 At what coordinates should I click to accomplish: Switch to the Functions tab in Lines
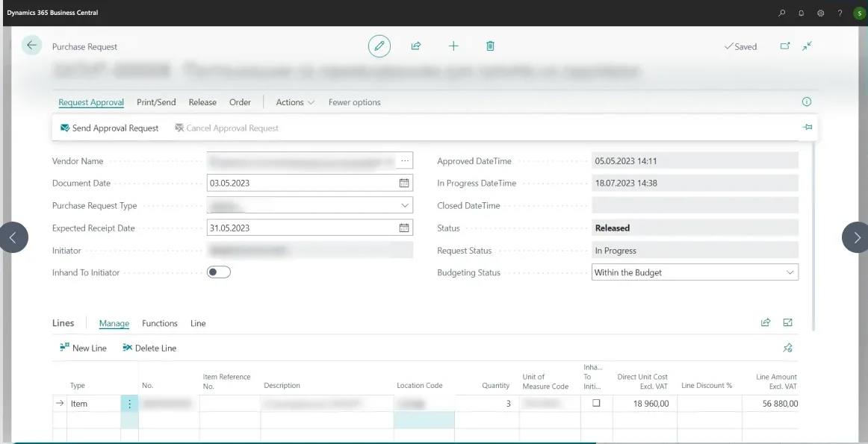[x=160, y=323]
